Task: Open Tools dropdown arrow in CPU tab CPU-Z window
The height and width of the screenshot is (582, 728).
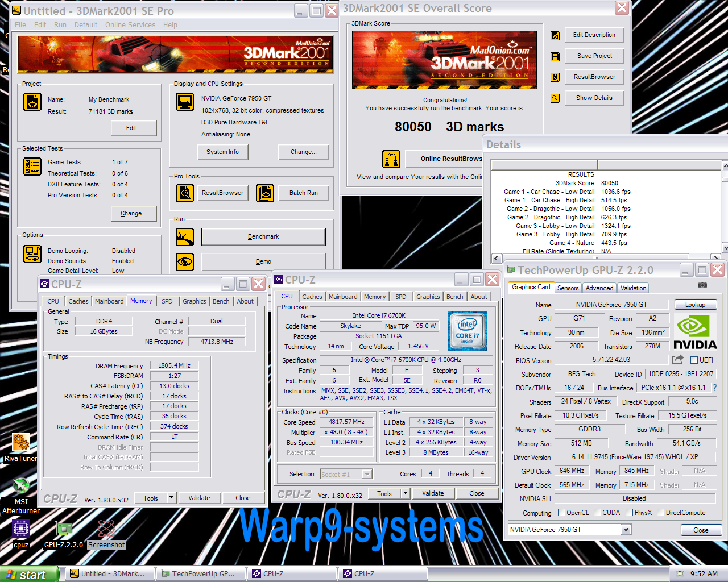Action: (405, 493)
